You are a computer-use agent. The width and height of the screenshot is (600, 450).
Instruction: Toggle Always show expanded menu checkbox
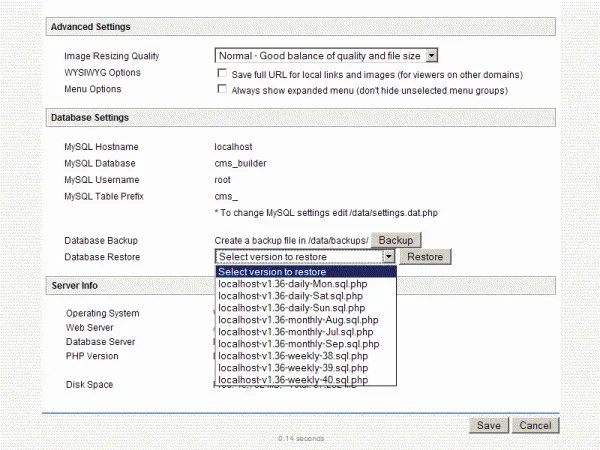click(x=221, y=90)
